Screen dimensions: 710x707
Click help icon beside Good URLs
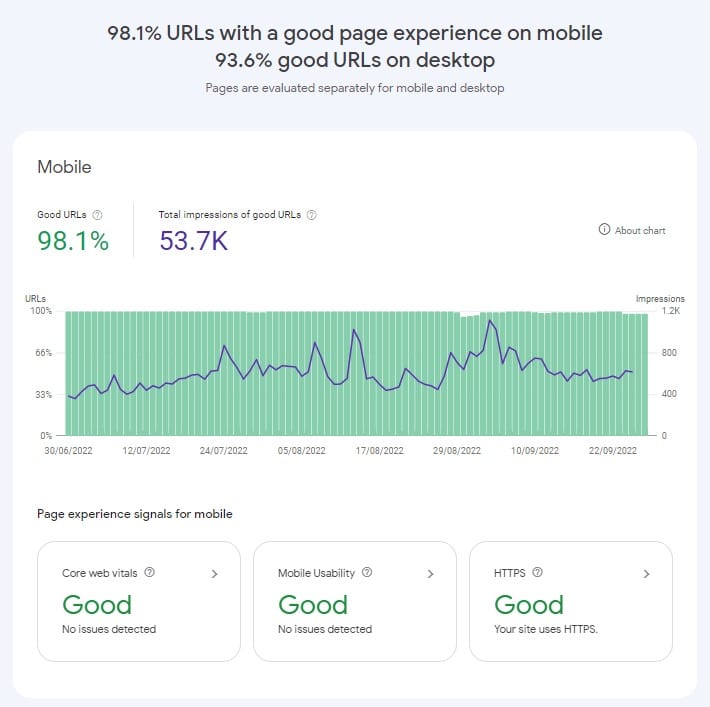(x=97, y=215)
